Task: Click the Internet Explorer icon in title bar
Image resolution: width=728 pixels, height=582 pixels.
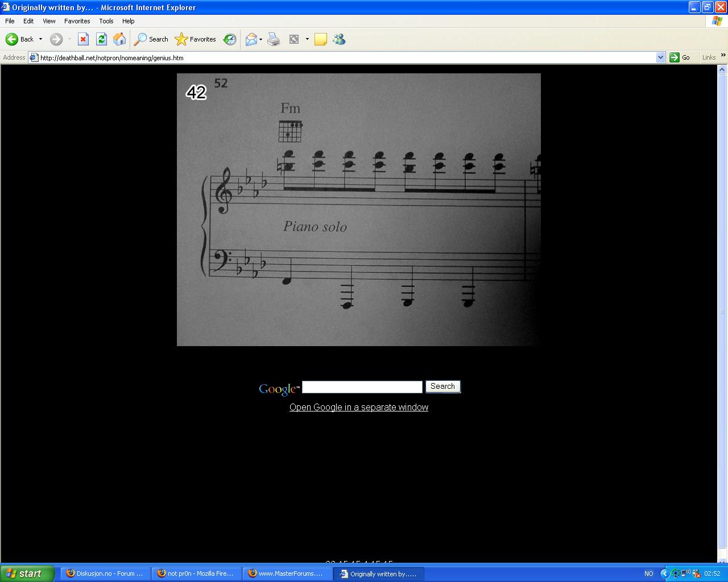Action: pyautogui.click(x=6, y=7)
